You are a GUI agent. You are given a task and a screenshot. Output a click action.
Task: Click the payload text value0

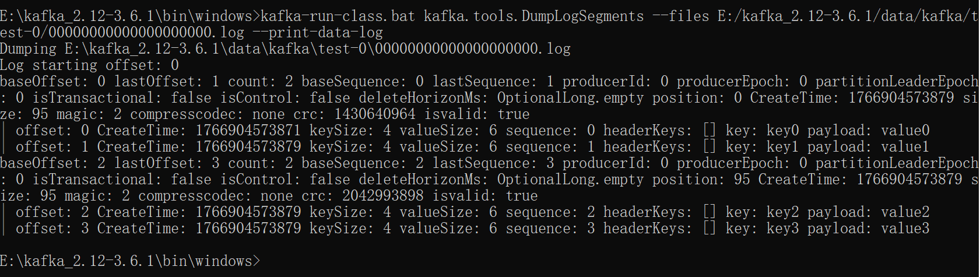[905, 130]
